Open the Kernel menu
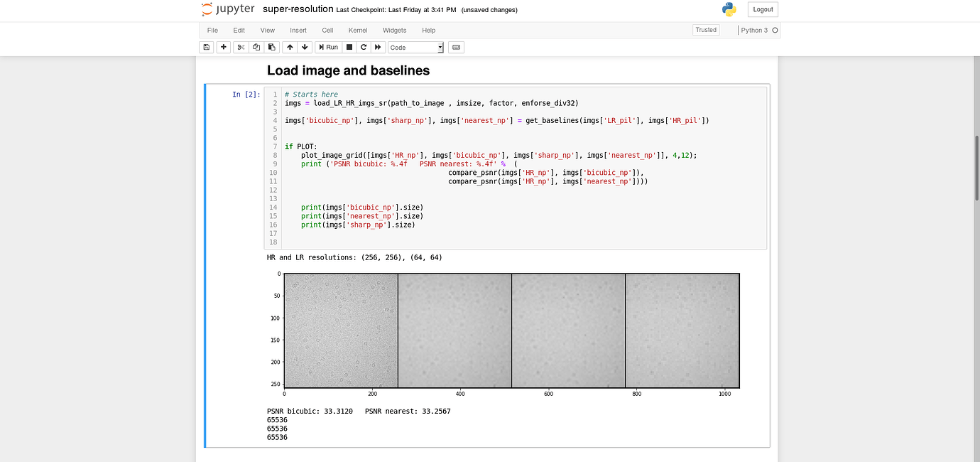 358,31
